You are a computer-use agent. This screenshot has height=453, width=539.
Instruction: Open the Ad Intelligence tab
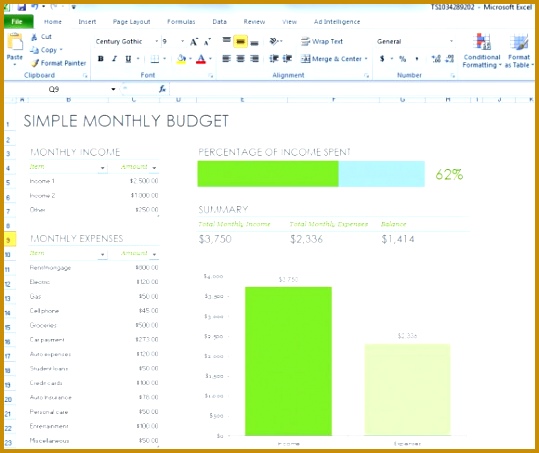tap(337, 22)
